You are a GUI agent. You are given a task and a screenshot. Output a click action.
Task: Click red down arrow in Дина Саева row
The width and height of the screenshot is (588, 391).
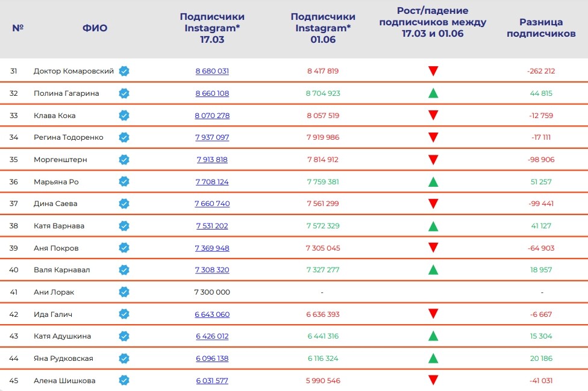click(433, 204)
